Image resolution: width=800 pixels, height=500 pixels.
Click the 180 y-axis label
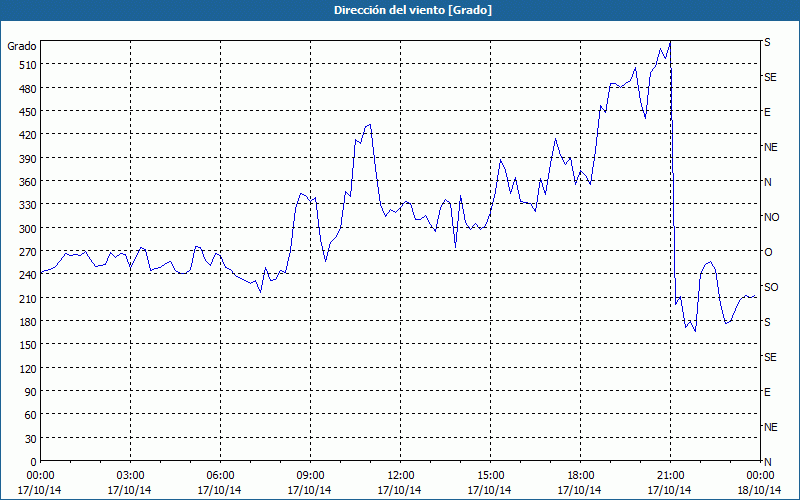click(29, 322)
